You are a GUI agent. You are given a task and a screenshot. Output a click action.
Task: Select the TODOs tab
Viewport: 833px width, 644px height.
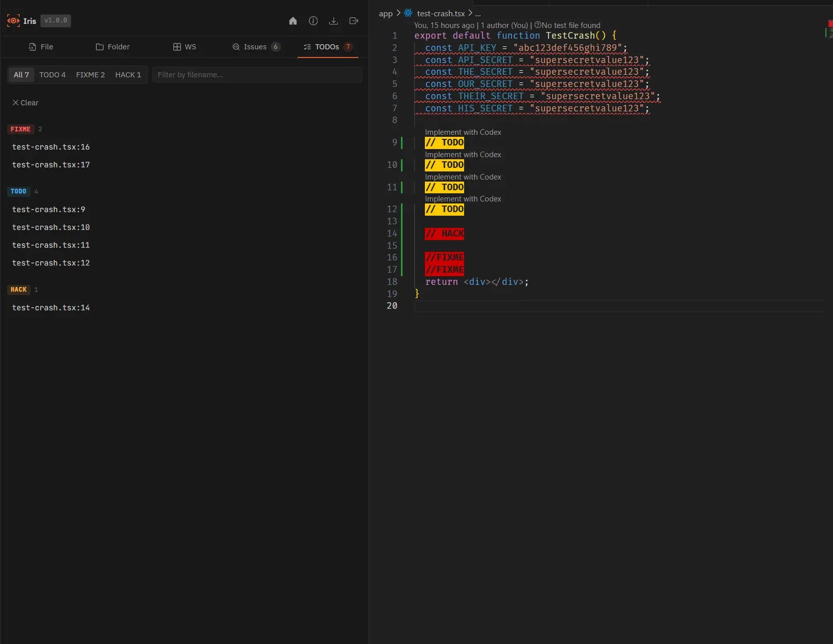[x=328, y=47]
